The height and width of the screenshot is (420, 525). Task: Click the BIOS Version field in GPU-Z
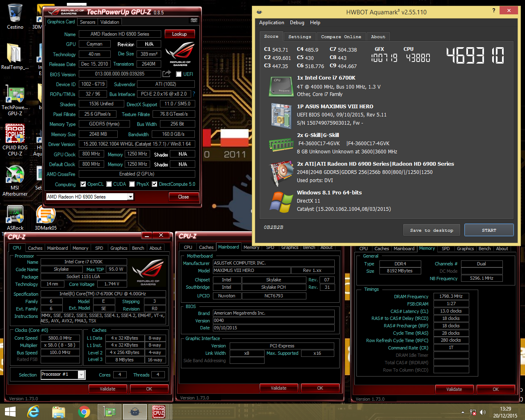click(120, 74)
